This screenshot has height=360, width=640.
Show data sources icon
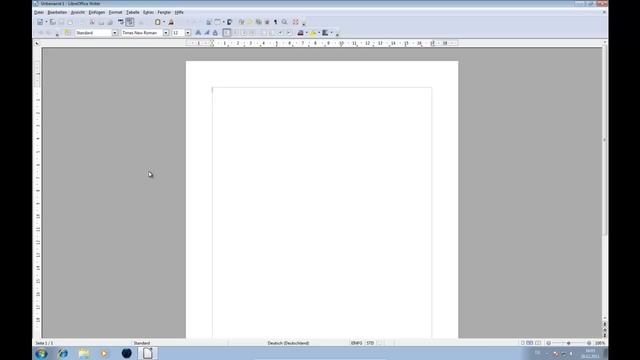pos(267,22)
